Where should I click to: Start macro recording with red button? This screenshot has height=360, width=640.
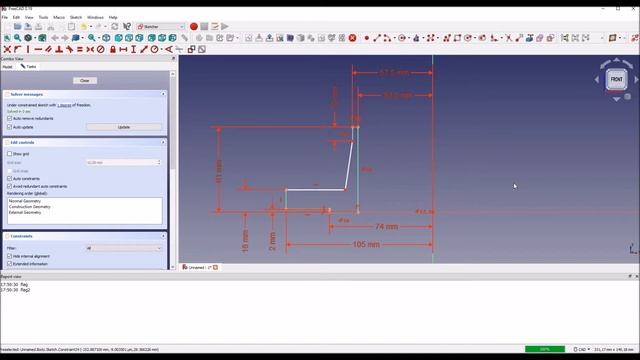pyautogui.click(x=193, y=27)
